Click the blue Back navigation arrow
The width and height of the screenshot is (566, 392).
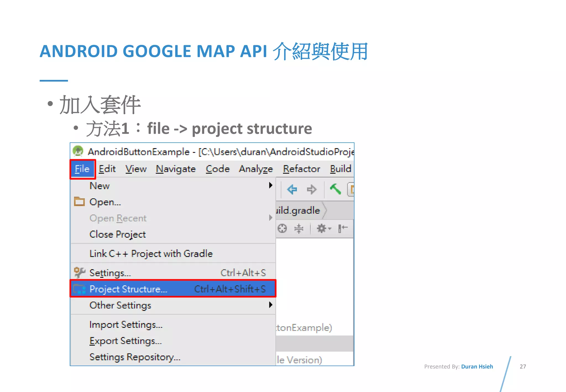(292, 189)
